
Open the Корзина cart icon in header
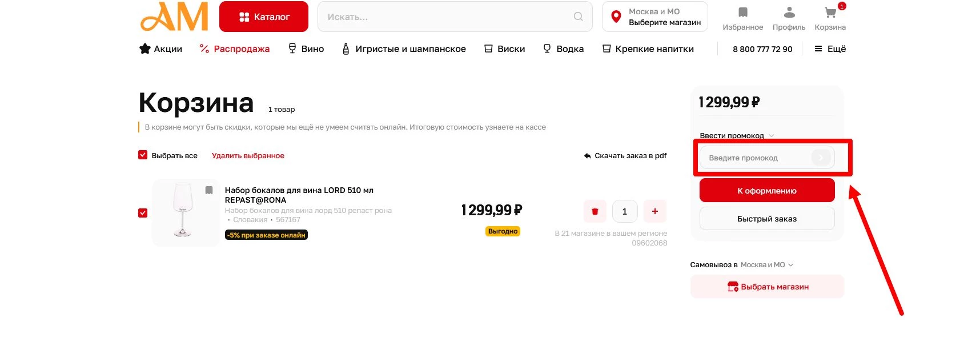830,13
